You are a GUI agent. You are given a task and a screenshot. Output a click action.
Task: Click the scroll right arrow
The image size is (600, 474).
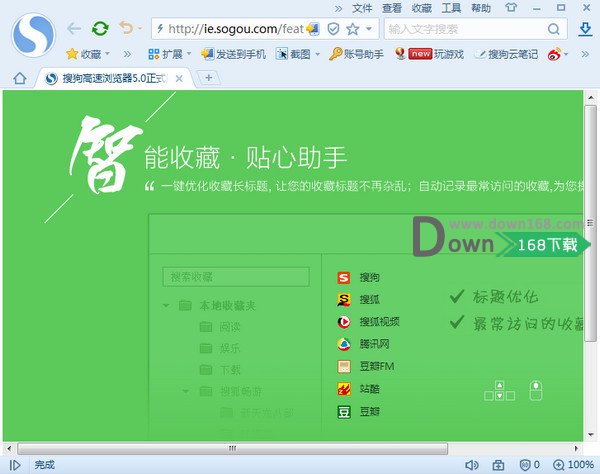tap(577, 448)
